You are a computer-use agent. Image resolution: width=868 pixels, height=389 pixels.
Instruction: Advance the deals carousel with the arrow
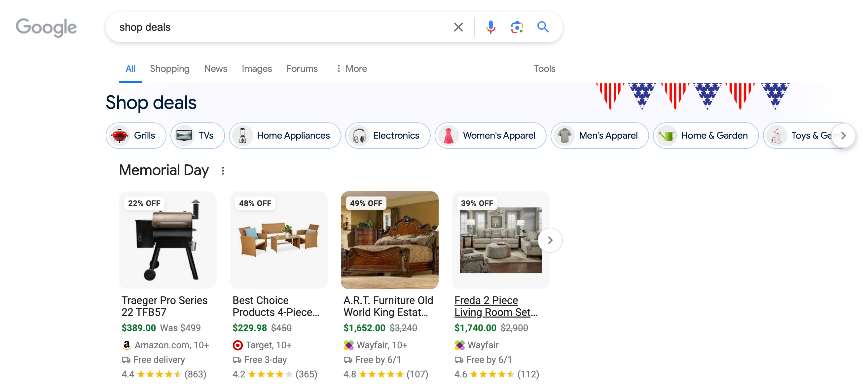[x=550, y=240]
